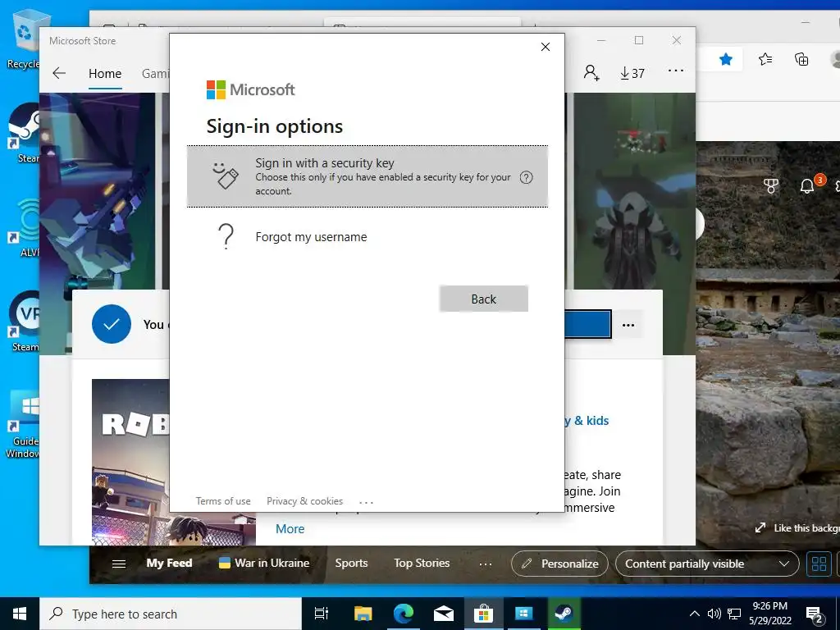Open Steam from taskbar
This screenshot has width=840, height=630.
pyautogui.click(x=564, y=614)
